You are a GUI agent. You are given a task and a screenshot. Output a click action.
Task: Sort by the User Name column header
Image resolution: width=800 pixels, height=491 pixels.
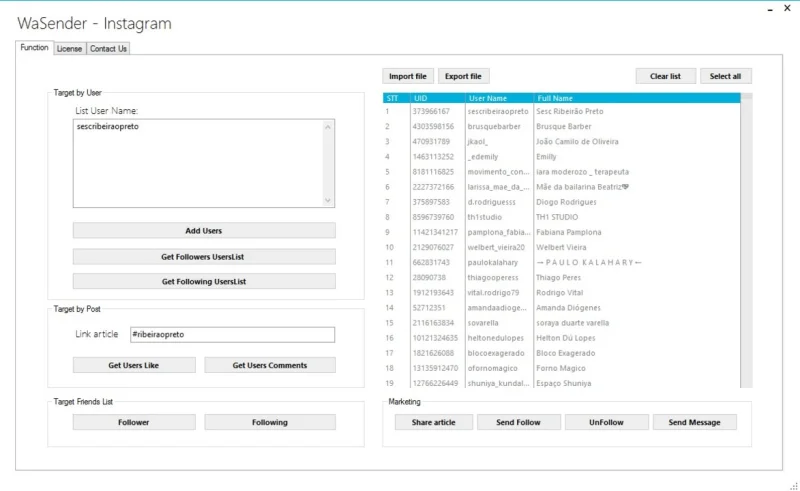point(499,98)
